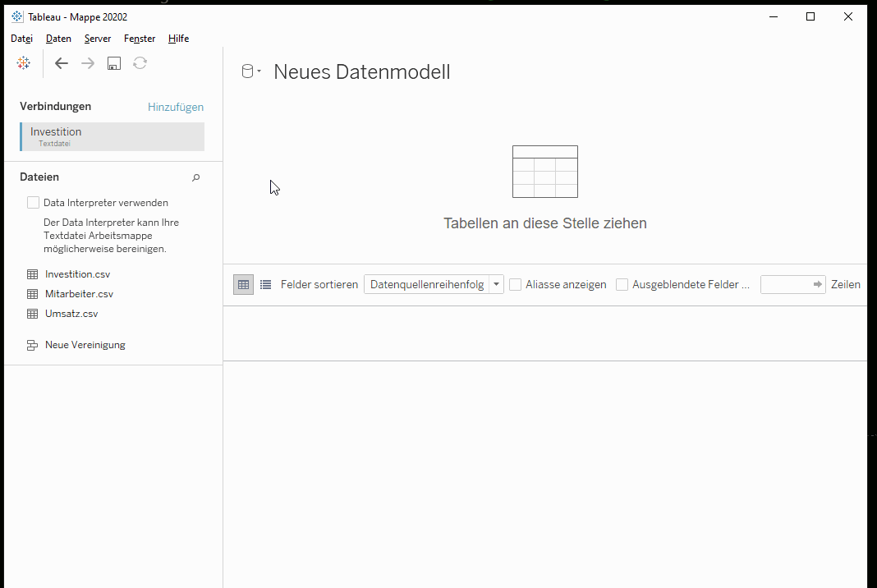Screen dimensions: 877x588
Task: Click the Neue Vereinigung union icon
Action: click(33, 345)
